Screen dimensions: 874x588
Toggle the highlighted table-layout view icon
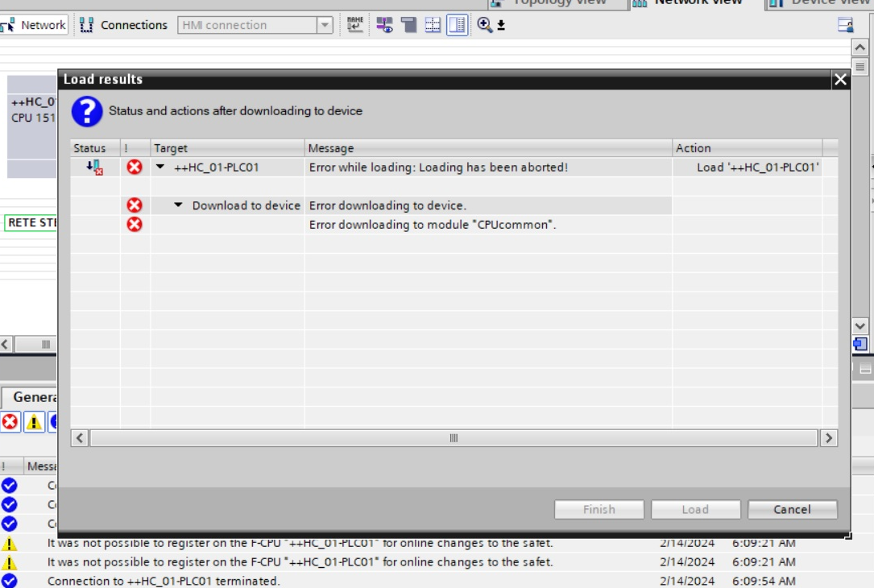[457, 24]
